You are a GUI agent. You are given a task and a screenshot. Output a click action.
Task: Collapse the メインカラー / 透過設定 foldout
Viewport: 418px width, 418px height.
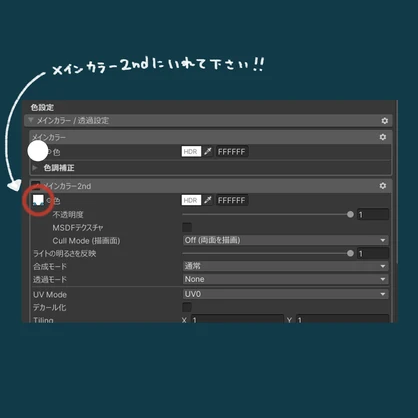(31, 120)
